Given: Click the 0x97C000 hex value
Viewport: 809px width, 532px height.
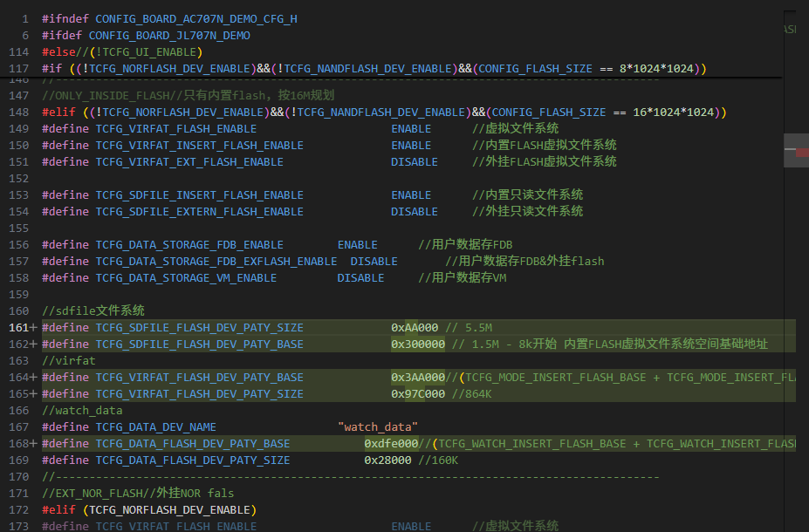Looking at the screenshot, I should coord(418,394).
